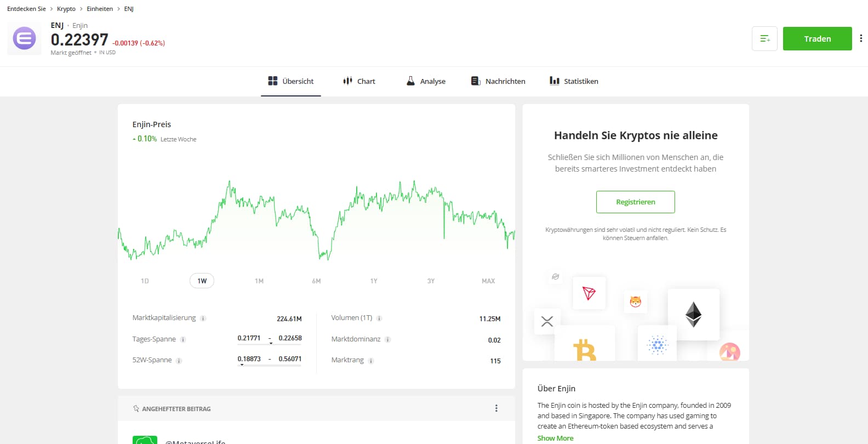Expand Enjin description with Show More
Screen dimensions: 868x444
[555, 438]
